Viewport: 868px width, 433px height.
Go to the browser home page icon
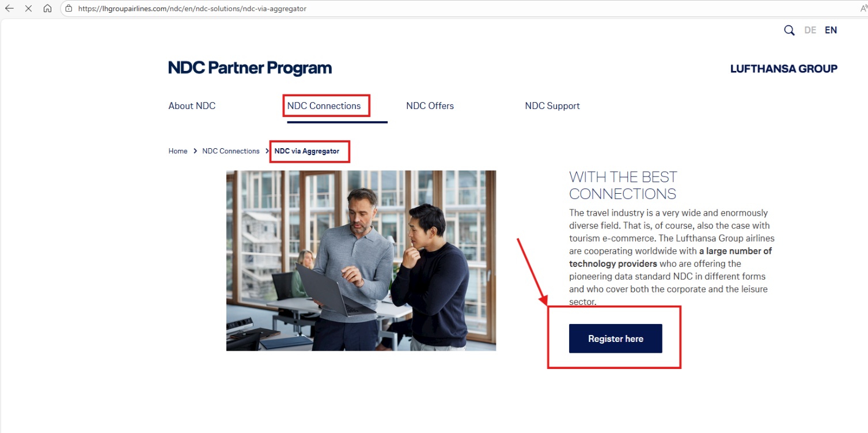click(x=48, y=9)
